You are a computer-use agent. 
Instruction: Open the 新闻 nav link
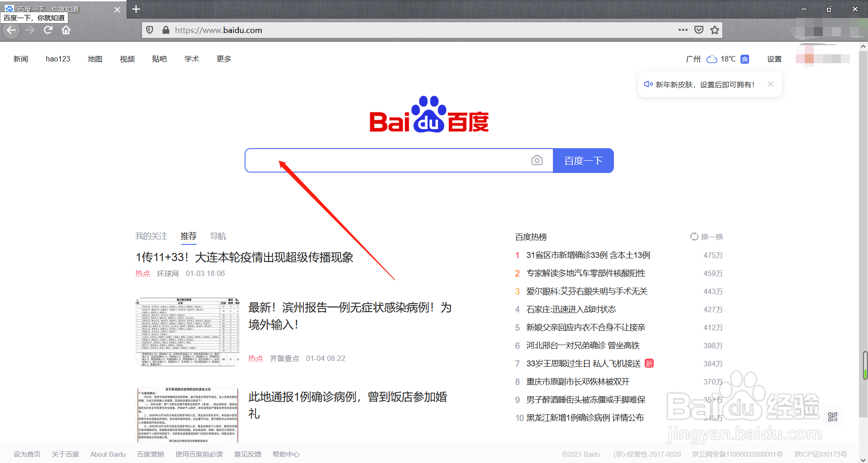[21, 59]
